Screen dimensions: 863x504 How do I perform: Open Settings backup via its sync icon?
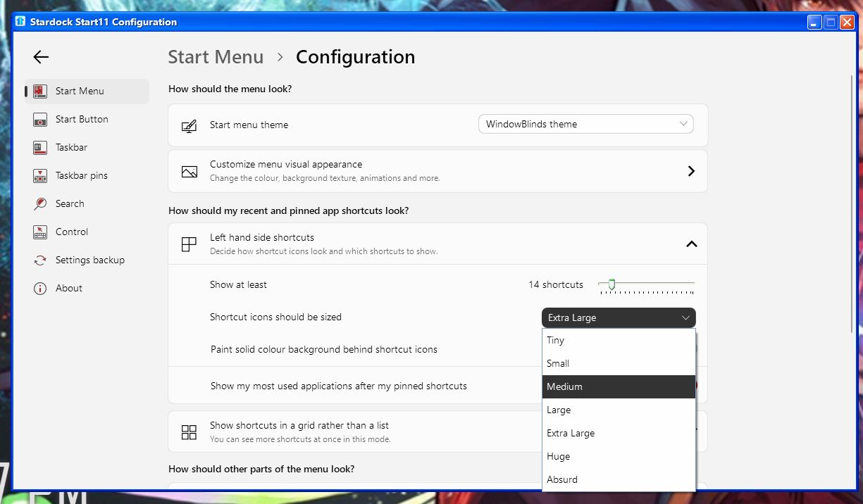click(x=39, y=260)
